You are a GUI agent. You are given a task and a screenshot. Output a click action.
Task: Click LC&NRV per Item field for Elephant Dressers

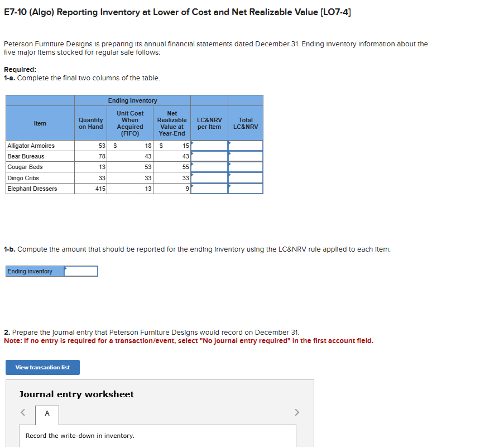[x=209, y=189]
